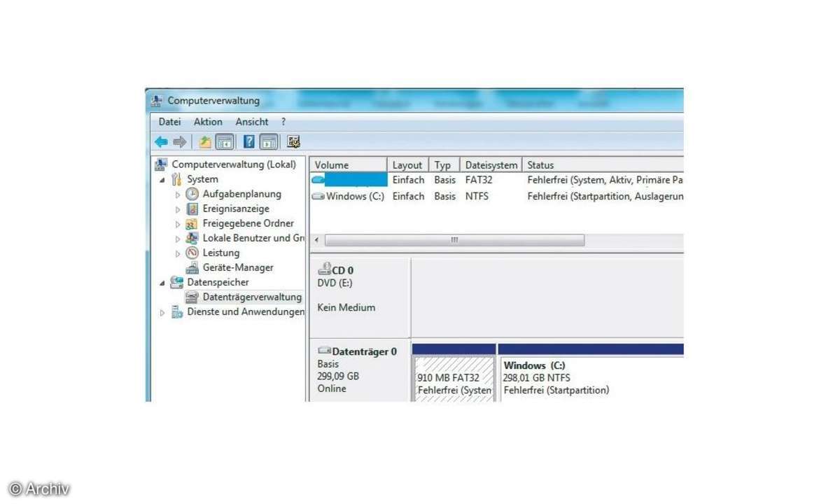Expand the Ereignisanzeige node
The height and width of the screenshot is (504, 840).
pos(178,209)
